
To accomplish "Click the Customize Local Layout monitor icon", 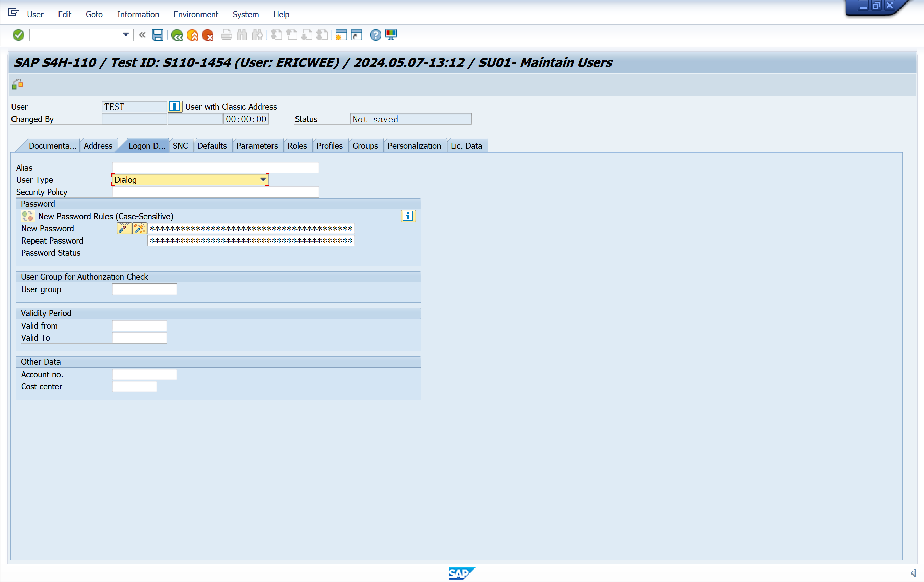I will click(x=391, y=35).
